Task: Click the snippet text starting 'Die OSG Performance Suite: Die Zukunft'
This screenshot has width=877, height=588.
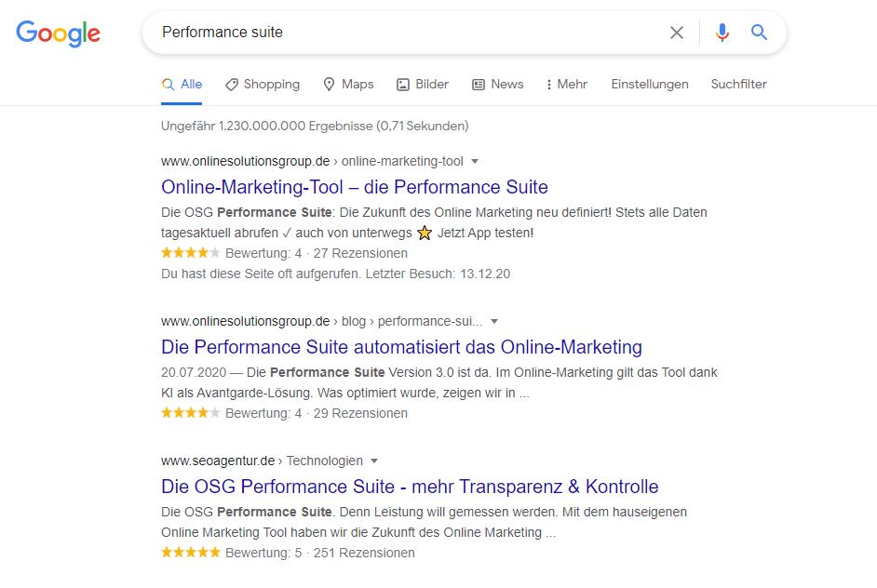Action: click(434, 222)
